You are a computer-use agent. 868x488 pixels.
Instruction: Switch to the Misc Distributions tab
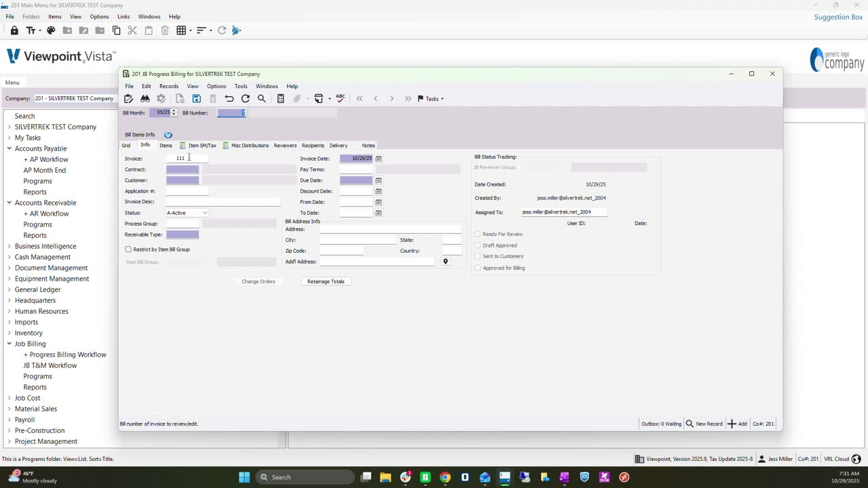click(x=245, y=146)
